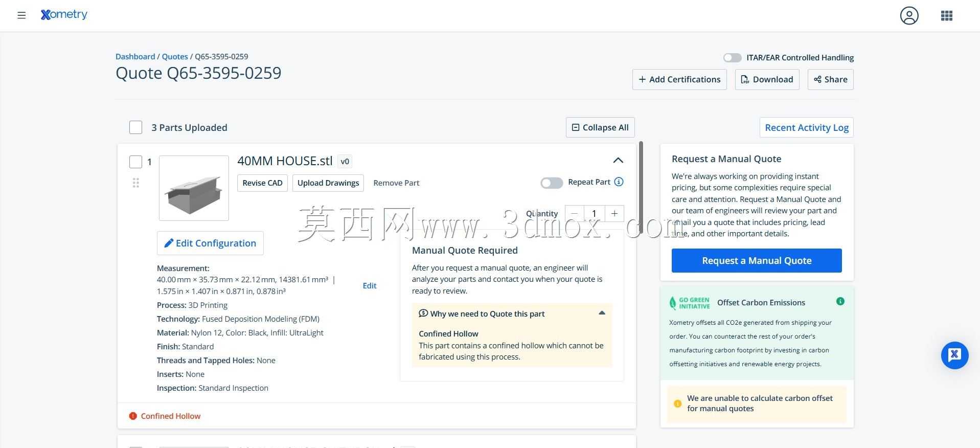Click 'Process: 3D Printing' text

coord(192,305)
